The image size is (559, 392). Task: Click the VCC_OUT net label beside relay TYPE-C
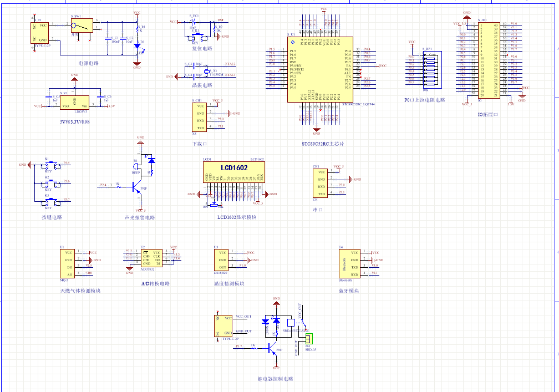243,317
